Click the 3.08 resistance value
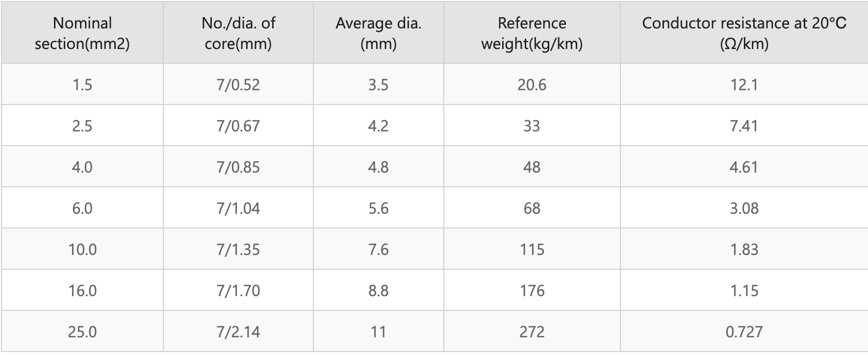This screenshot has height=354, width=868. 744,208
